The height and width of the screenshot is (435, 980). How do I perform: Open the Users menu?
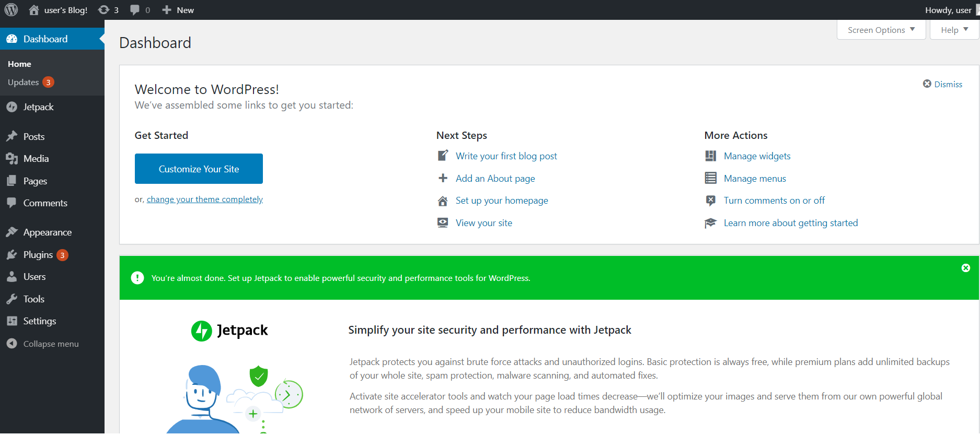point(52,277)
